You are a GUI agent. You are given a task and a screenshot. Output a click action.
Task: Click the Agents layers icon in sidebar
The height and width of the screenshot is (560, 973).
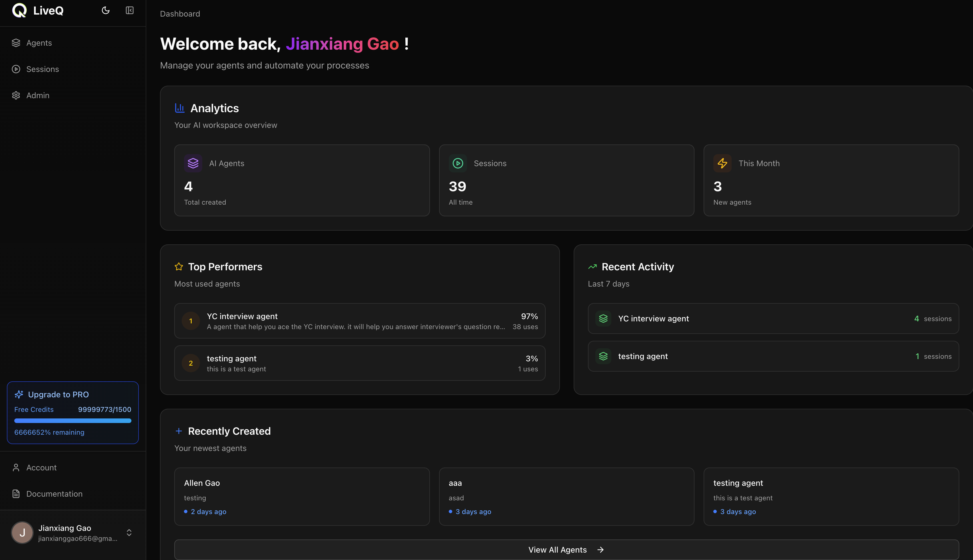pyautogui.click(x=16, y=43)
